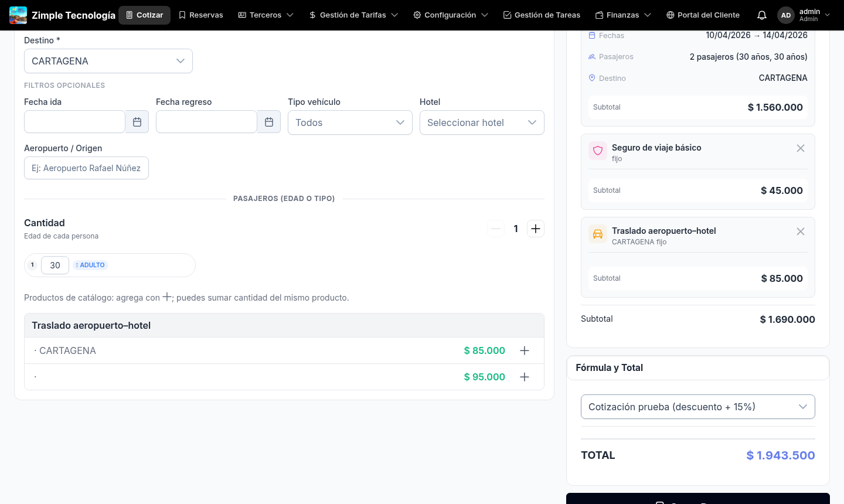844x504 pixels.
Task: Open the calendar picker for Fecha regreso
Action: [x=268, y=121]
